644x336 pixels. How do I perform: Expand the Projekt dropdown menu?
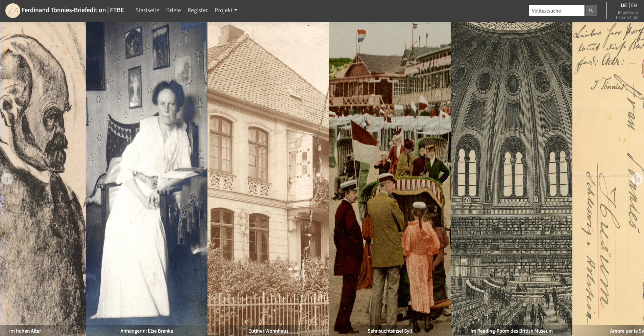[x=226, y=10]
